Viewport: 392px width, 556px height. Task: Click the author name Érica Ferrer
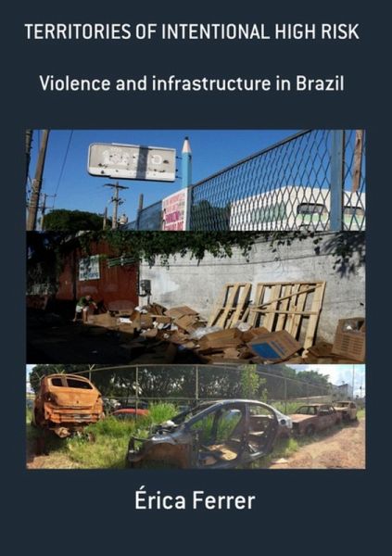pos(195,500)
